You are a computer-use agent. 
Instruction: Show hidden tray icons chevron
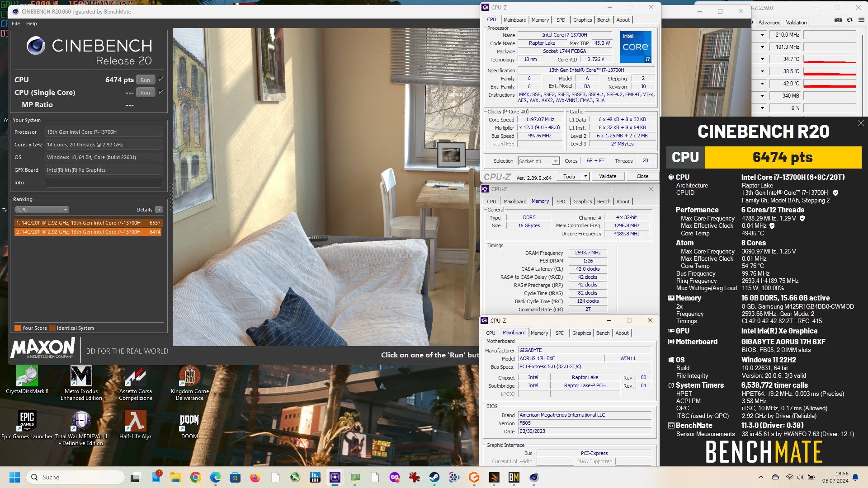761,477
